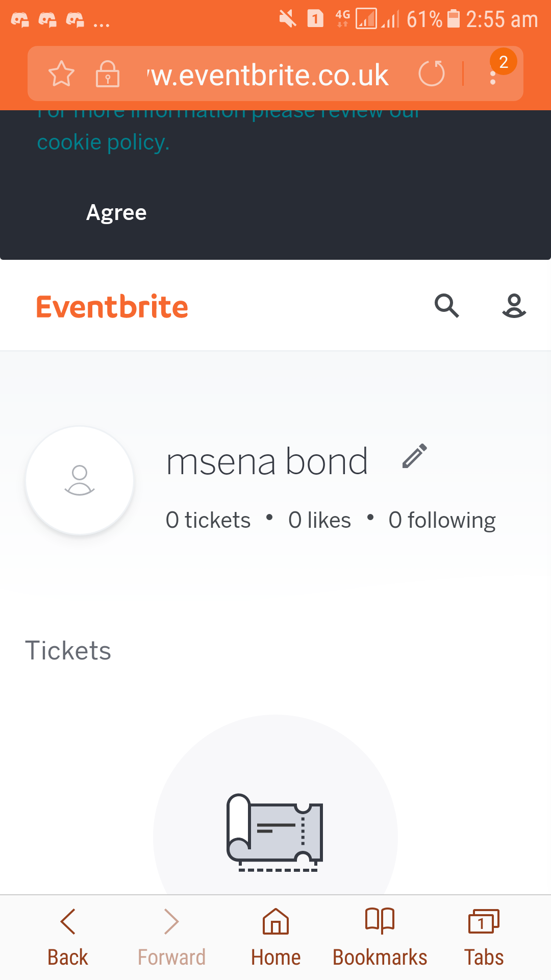The height and width of the screenshot is (980, 551).
Task: Tap the profile avatar placeholder
Action: 80,480
